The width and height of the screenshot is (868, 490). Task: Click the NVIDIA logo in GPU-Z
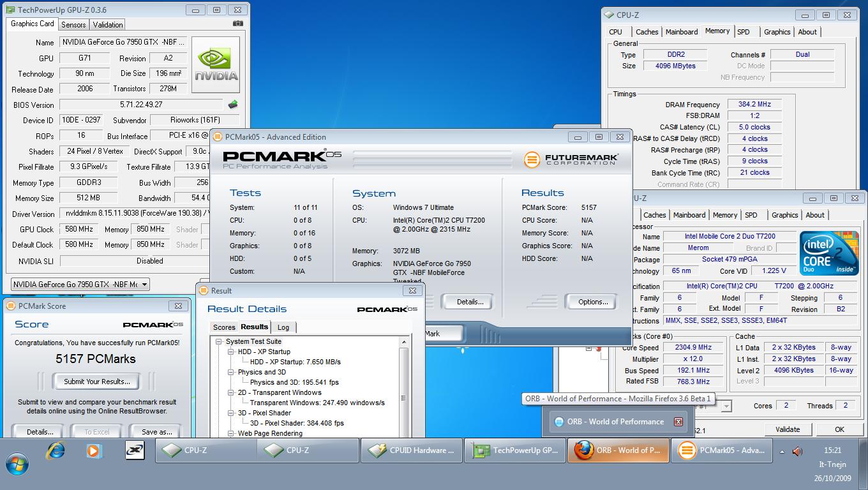(216, 64)
